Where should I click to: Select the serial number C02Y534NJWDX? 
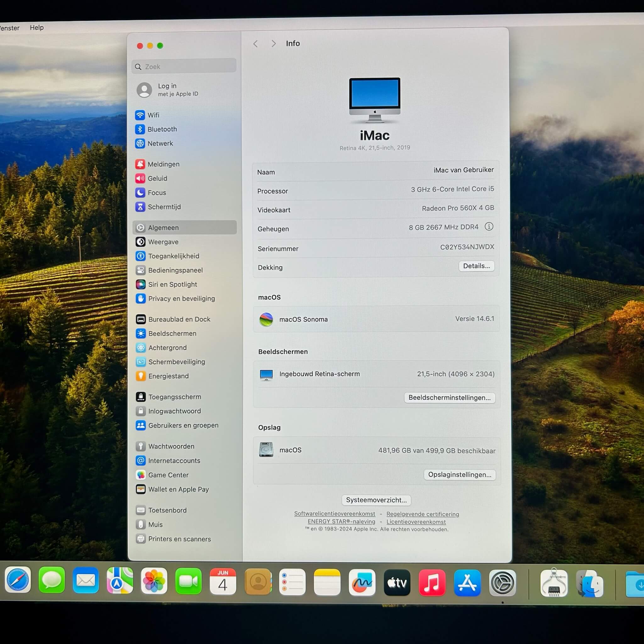(467, 247)
